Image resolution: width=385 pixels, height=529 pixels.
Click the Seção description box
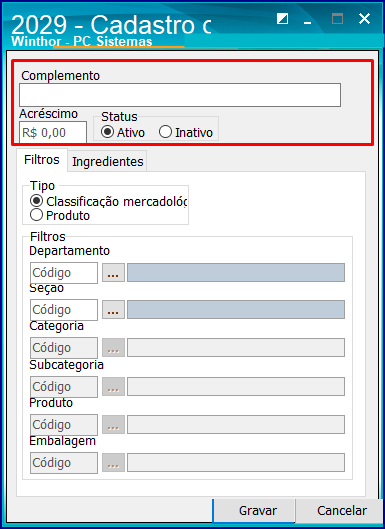coord(236,310)
